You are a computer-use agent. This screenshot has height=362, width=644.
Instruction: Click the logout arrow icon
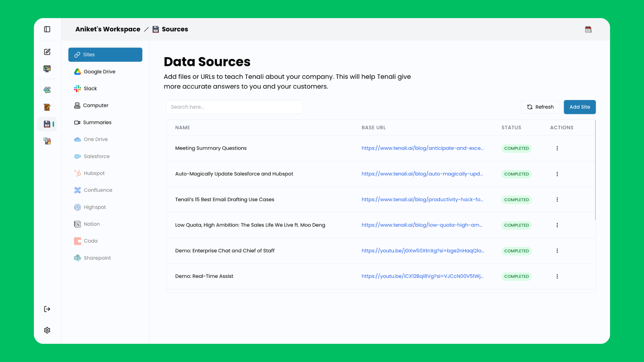47,309
